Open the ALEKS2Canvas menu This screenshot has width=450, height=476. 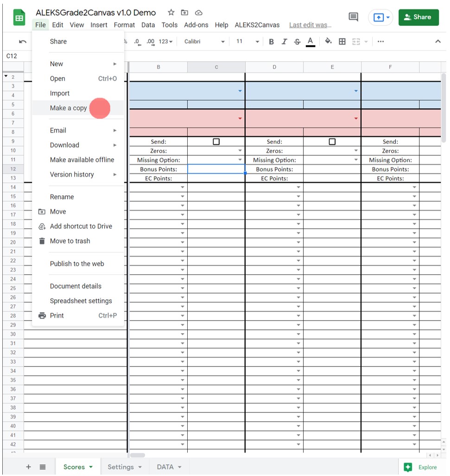pyautogui.click(x=257, y=25)
